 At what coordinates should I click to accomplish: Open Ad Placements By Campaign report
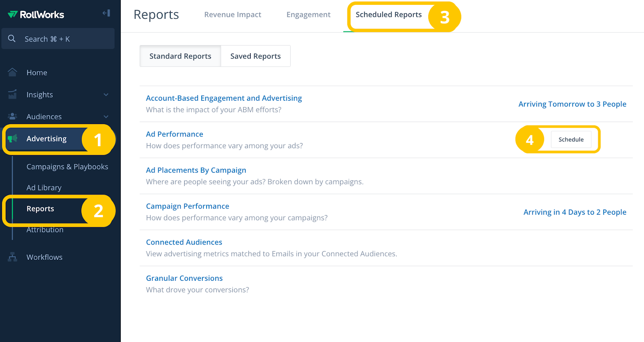(x=196, y=170)
